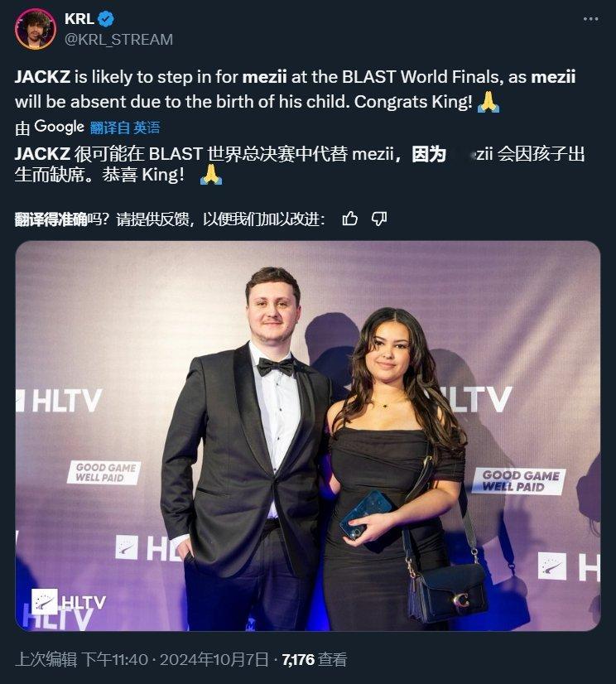Click the prayer emoji in the Chinese translation
The height and width of the screenshot is (684, 616).
coord(210,175)
